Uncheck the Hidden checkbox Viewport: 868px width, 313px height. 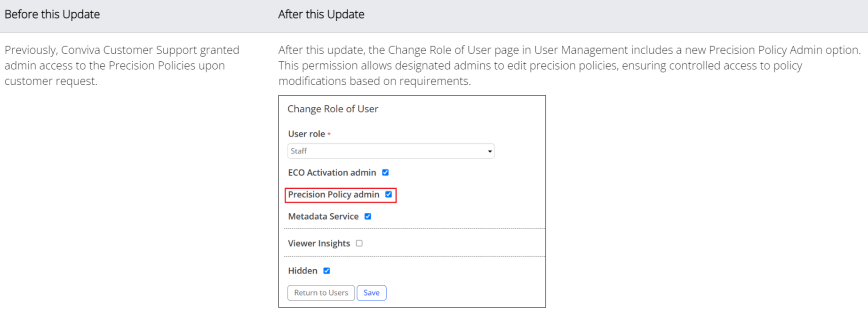pyautogui.click(x=326, y=271)
